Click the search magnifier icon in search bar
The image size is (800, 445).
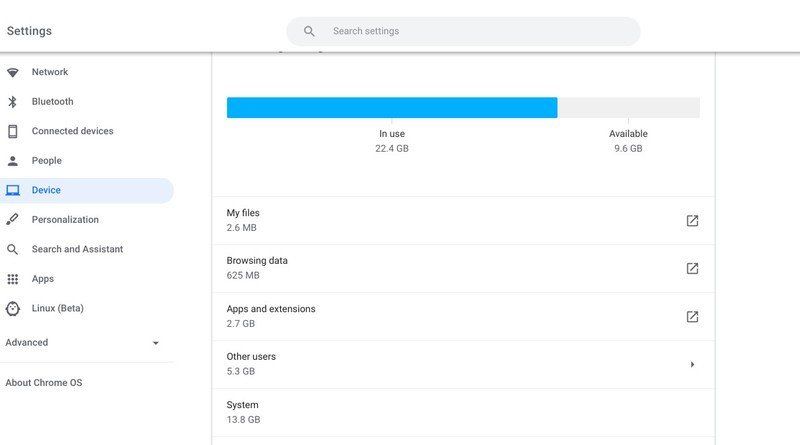310,31
